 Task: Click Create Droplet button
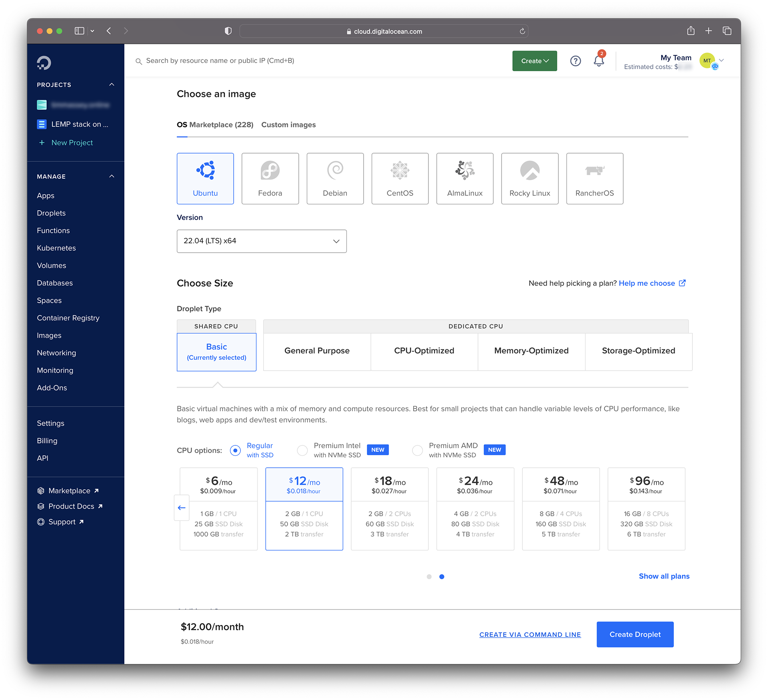pyautogui.click(x=635, y=634)
